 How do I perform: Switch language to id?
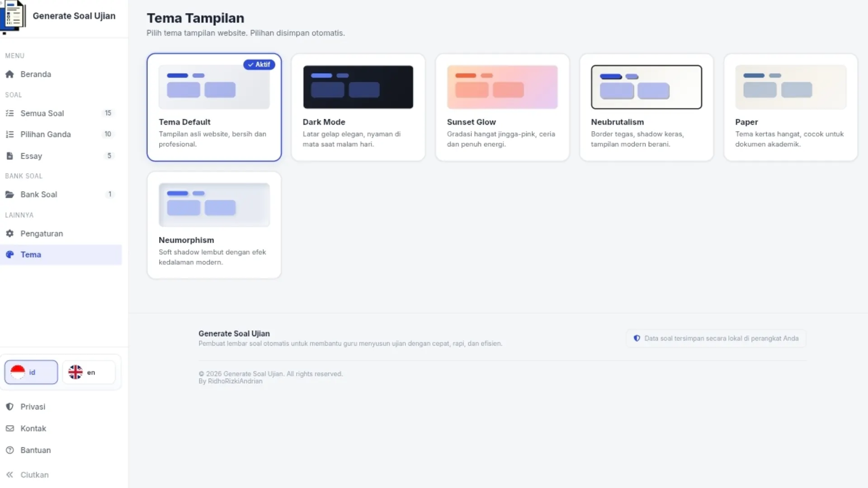tap(31, 372)
